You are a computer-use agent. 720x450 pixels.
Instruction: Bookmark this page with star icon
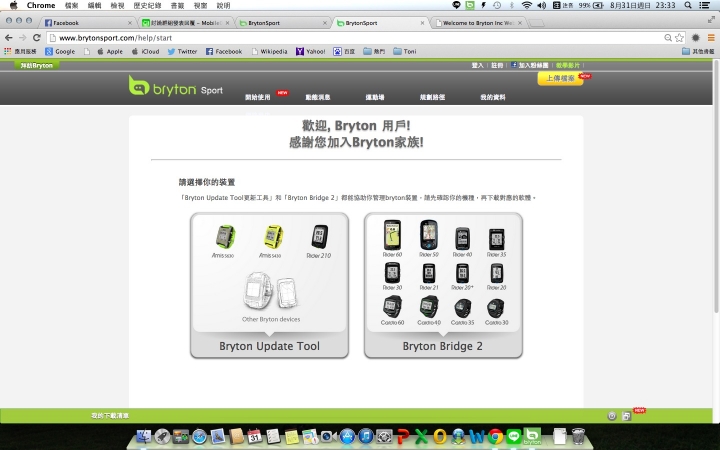tap(680, 38)
